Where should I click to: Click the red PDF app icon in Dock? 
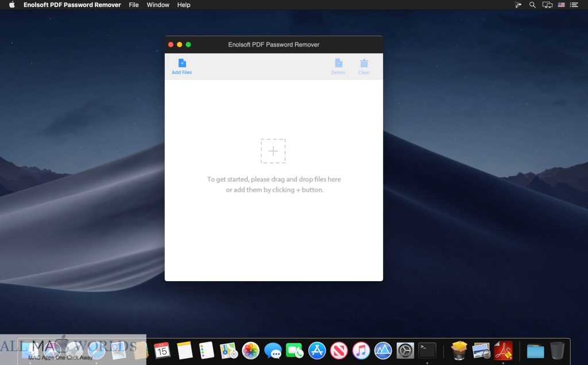[x=503, y=351]
